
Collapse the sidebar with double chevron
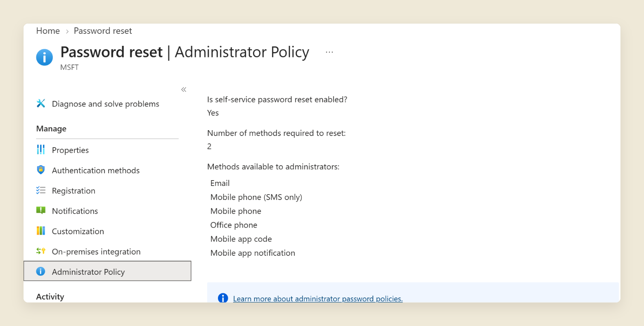[x=184, y=90]
